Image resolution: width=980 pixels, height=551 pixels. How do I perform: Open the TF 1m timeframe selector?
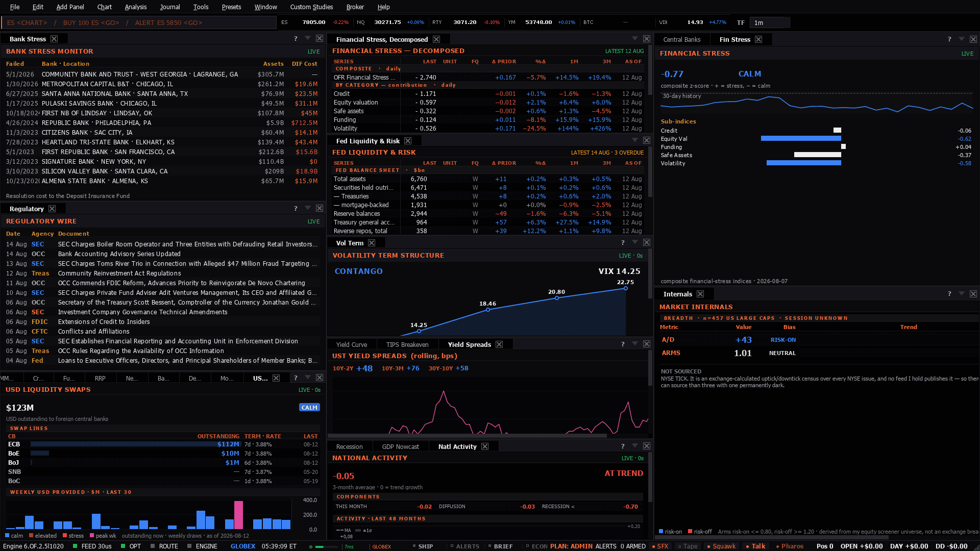(770, 22)
